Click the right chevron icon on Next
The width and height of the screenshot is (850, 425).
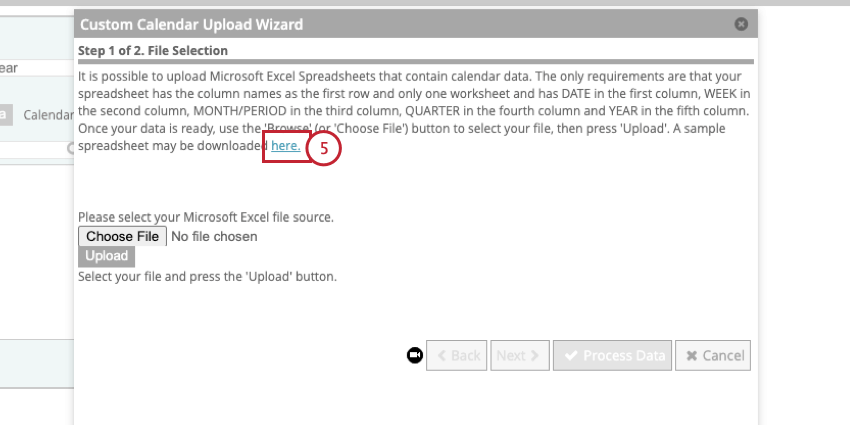pyautogui.click(x=535, y=355)
